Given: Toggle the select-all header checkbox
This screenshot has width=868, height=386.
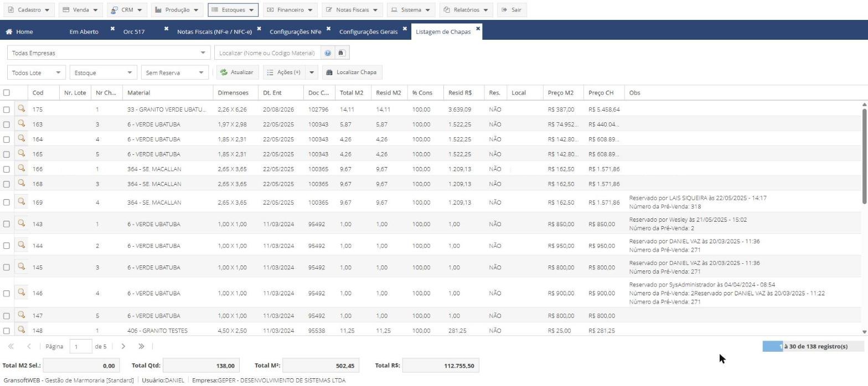Looking at the screenshot, I should click(7, 92).
